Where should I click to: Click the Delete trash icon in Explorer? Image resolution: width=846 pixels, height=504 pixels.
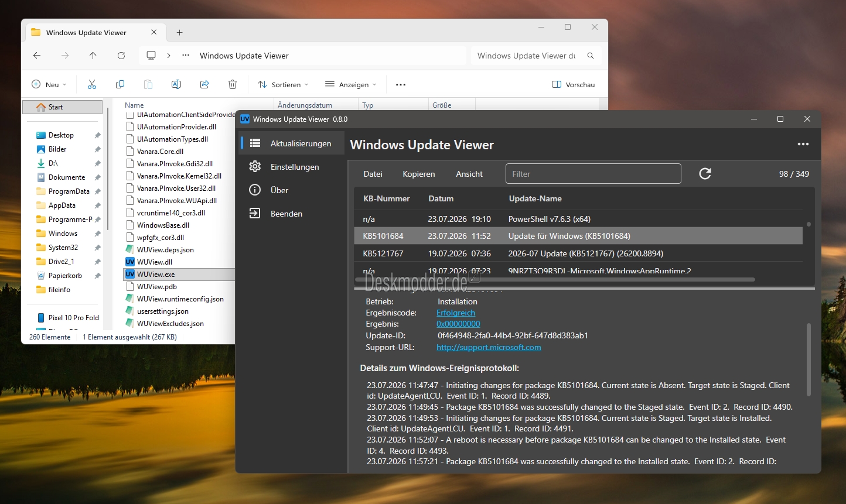point(233,84)
